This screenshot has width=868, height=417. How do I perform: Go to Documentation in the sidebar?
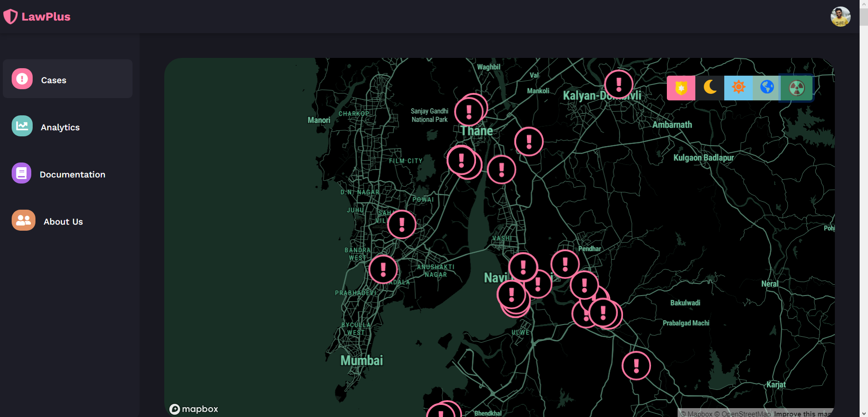pyautogui.click(x=68, y=173)
